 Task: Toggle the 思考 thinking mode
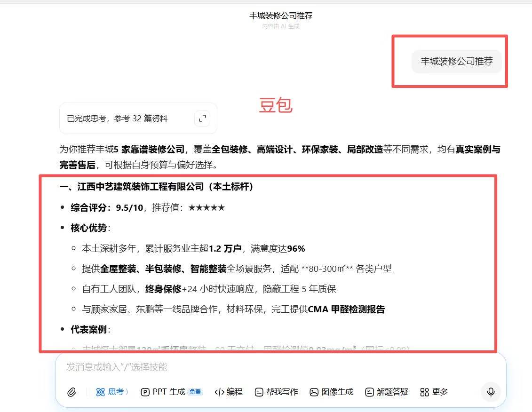coord(112,392)
